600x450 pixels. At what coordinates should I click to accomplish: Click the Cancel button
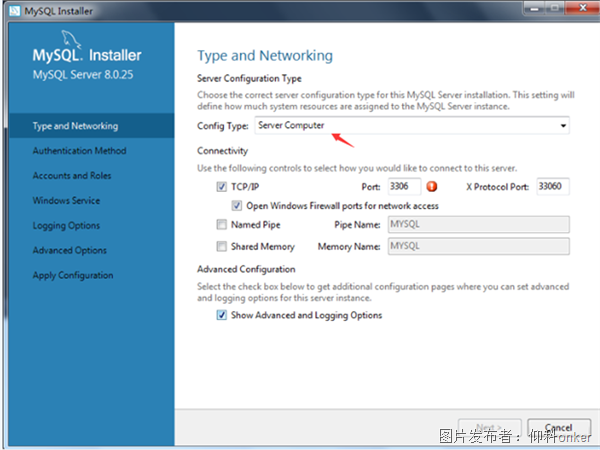[558, 428]
